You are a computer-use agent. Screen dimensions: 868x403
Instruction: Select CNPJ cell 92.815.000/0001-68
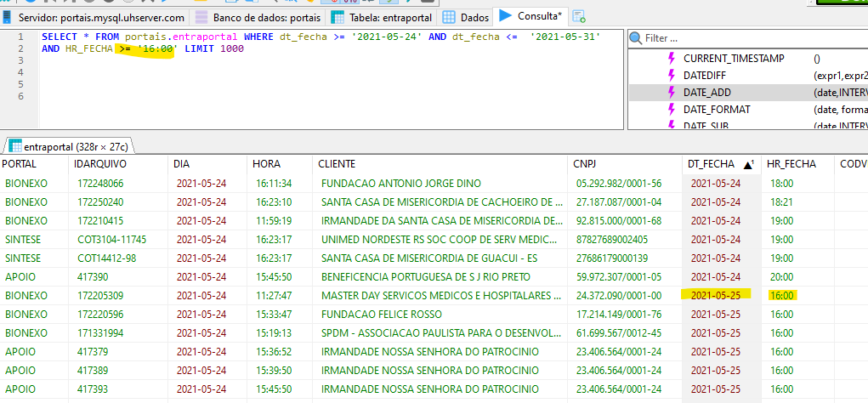coord(624,221)
